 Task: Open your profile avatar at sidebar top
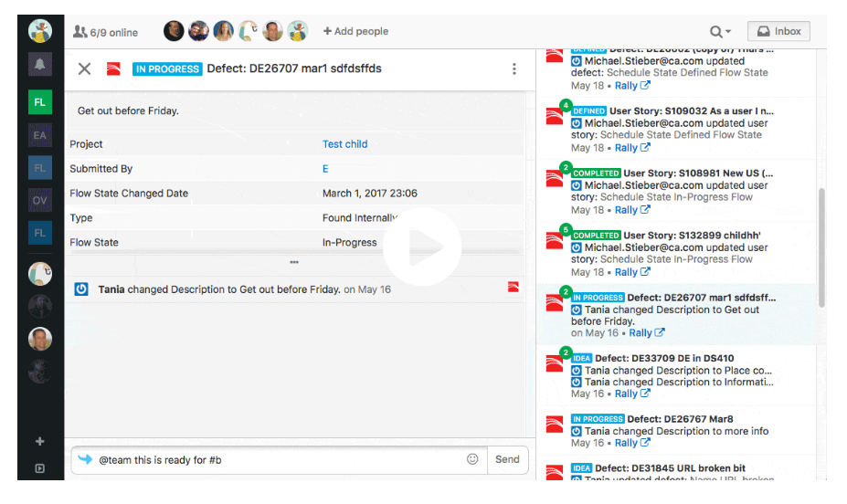click(40, 31)
